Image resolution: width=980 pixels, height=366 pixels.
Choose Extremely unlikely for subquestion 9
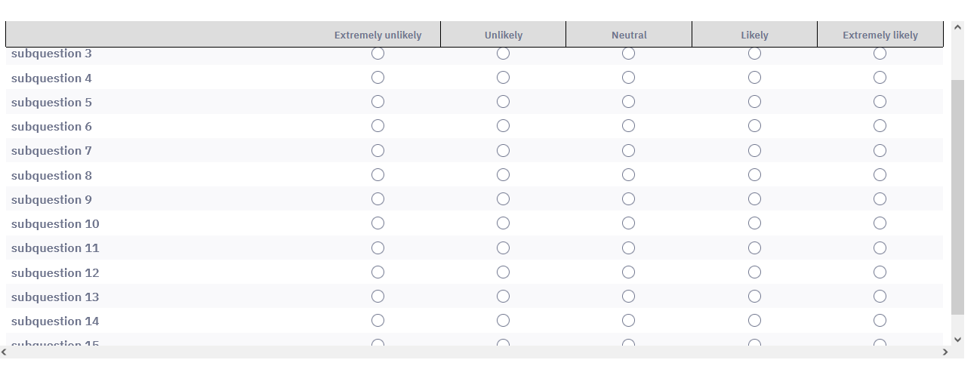tap(378, 199)
